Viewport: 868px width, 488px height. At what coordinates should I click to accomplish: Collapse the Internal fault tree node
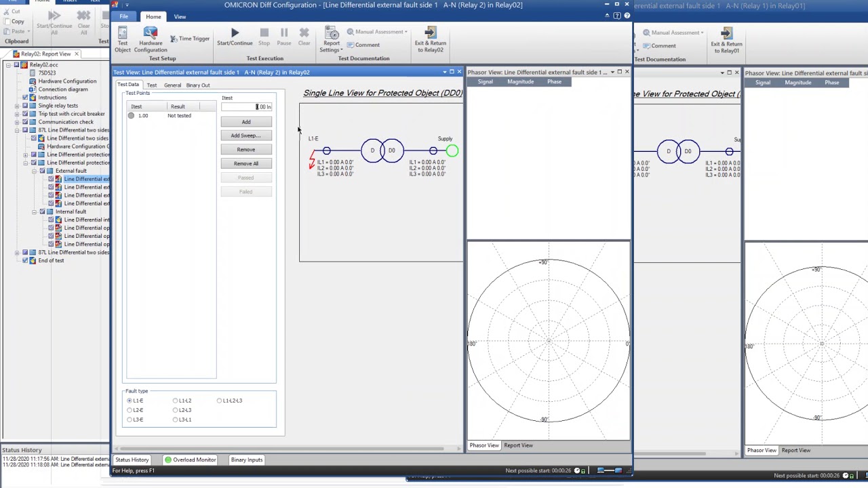pyautogui.click(x=34, y=211)
